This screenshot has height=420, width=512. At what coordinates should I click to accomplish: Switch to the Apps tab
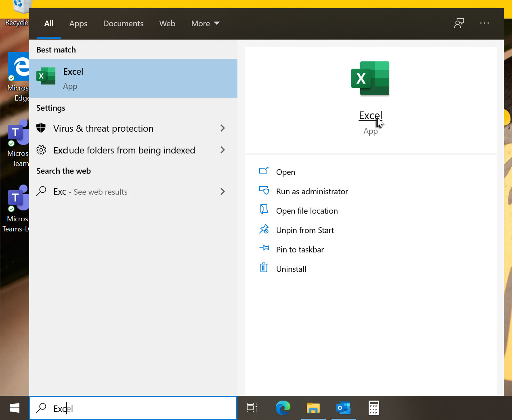(78, 23)
